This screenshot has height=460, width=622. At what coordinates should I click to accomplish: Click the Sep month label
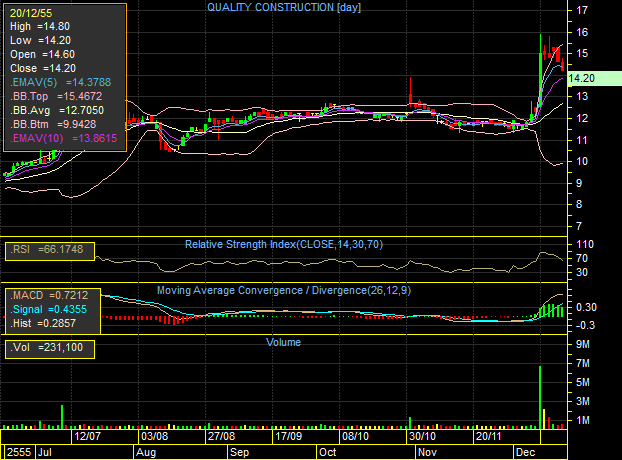pos(240,452)
